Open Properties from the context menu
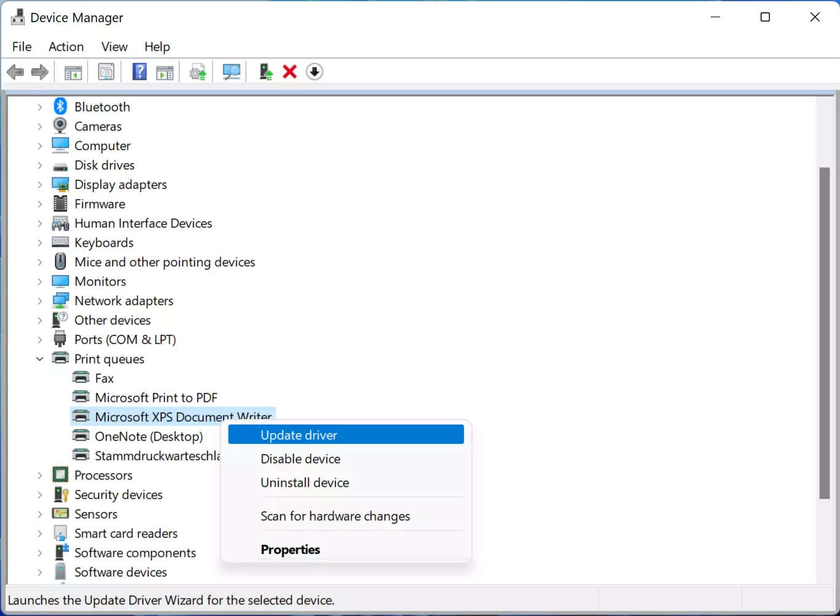Image resolution: width=840 pixels, height=616 pixels. (x=290, y=550)
